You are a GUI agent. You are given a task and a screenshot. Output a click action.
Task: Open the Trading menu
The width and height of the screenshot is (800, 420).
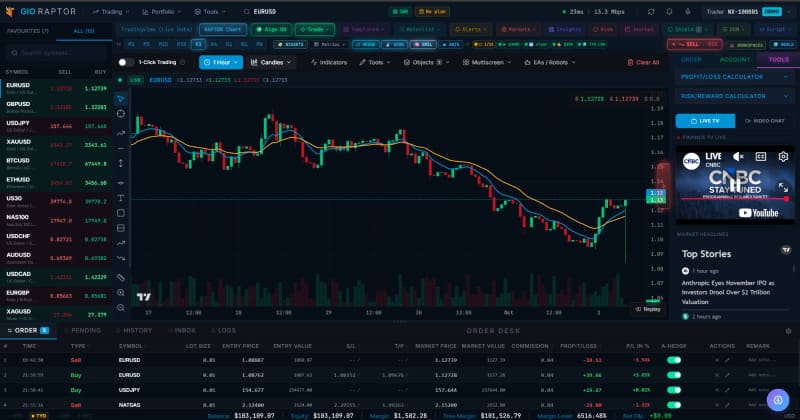[x=110, y=11]
